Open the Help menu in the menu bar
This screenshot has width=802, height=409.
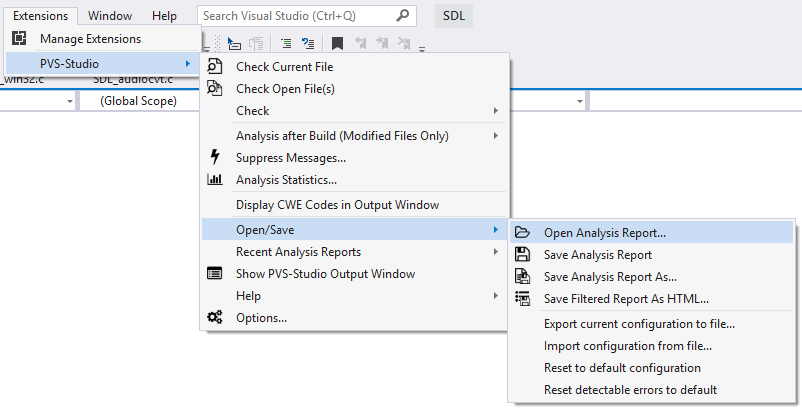[x=164, y=16]
